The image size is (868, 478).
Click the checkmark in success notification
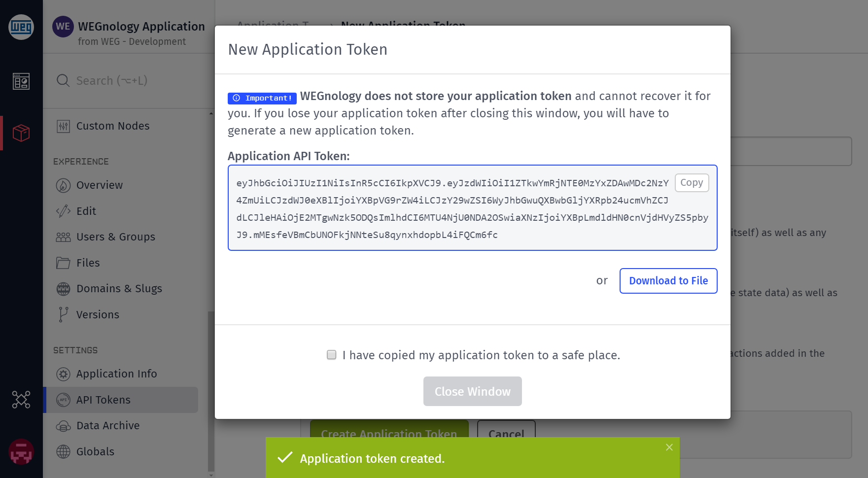(x=285, y=458)
